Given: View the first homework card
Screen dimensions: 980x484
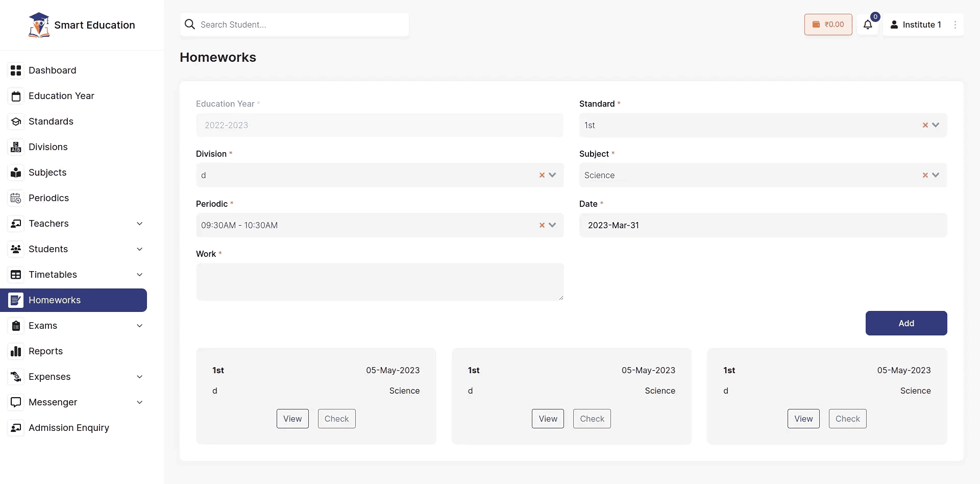Looking at the screenshot, I should point(292,419).
